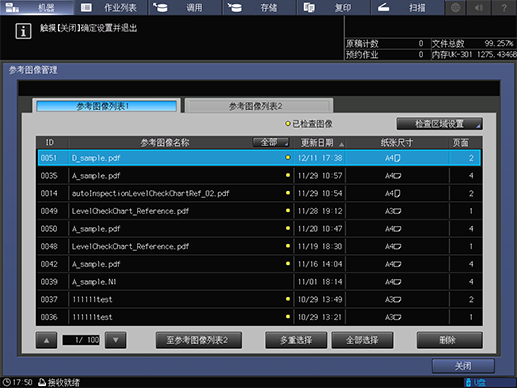Open the 机器 (Machine) tab
Screen dimensions: 517x388
tap(37, 7)
